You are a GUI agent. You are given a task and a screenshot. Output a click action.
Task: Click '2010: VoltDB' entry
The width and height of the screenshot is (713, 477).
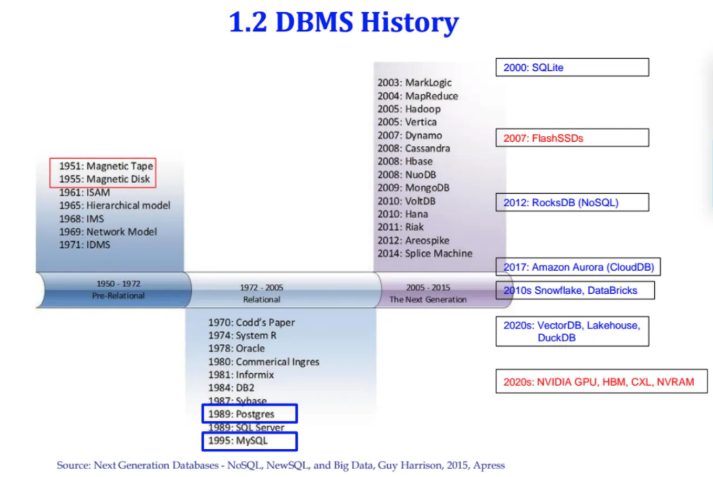pyautogui.click(x=406, y=201)
